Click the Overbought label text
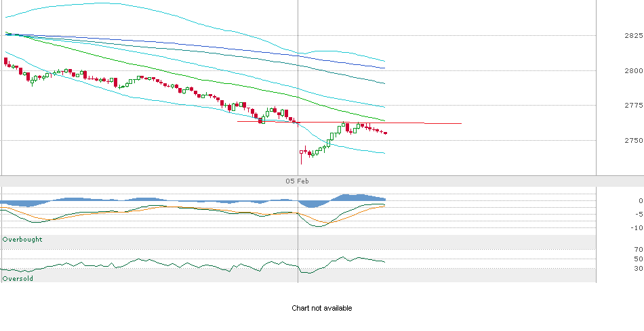644x331 pixels. click(22, 240)
